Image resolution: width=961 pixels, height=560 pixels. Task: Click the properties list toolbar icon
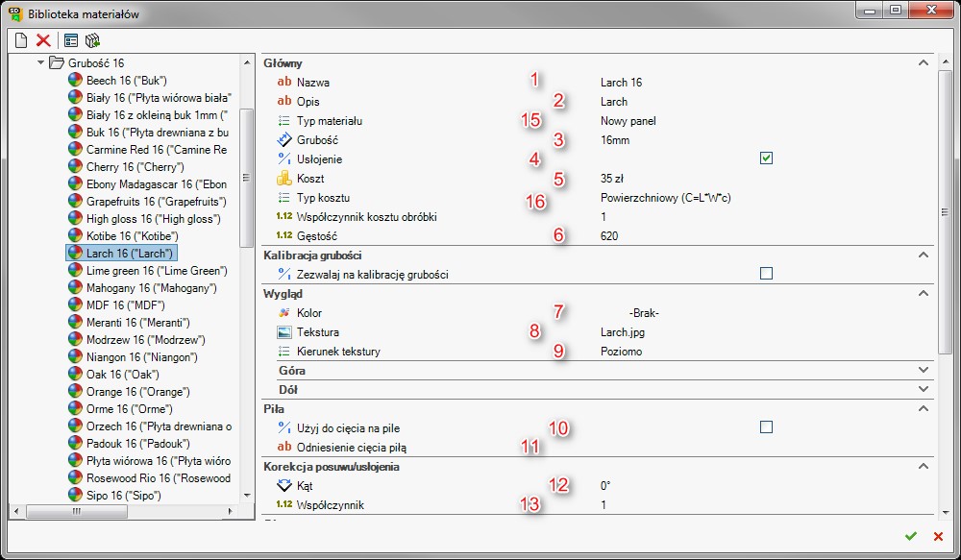pyautogui.click(x=70, y=40)
